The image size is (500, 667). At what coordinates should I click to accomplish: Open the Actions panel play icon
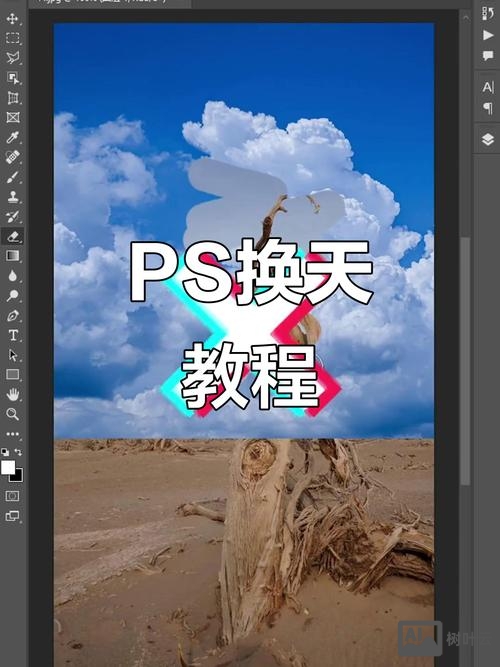tap(488, 35)
